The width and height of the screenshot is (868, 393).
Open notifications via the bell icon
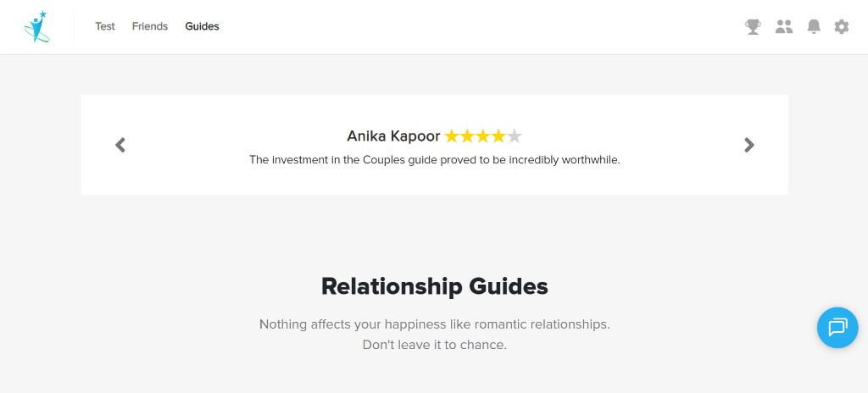pos(813,26)
